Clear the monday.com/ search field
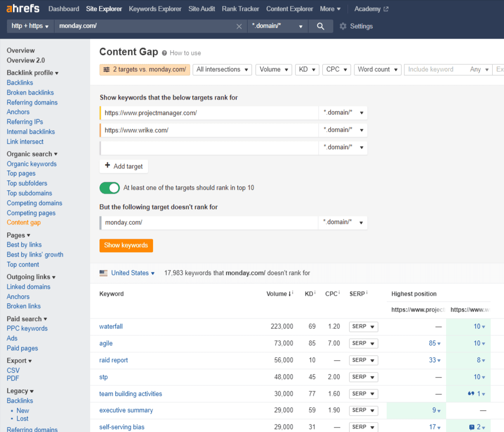This screenshot has height=432, width=504. point(239,26)
